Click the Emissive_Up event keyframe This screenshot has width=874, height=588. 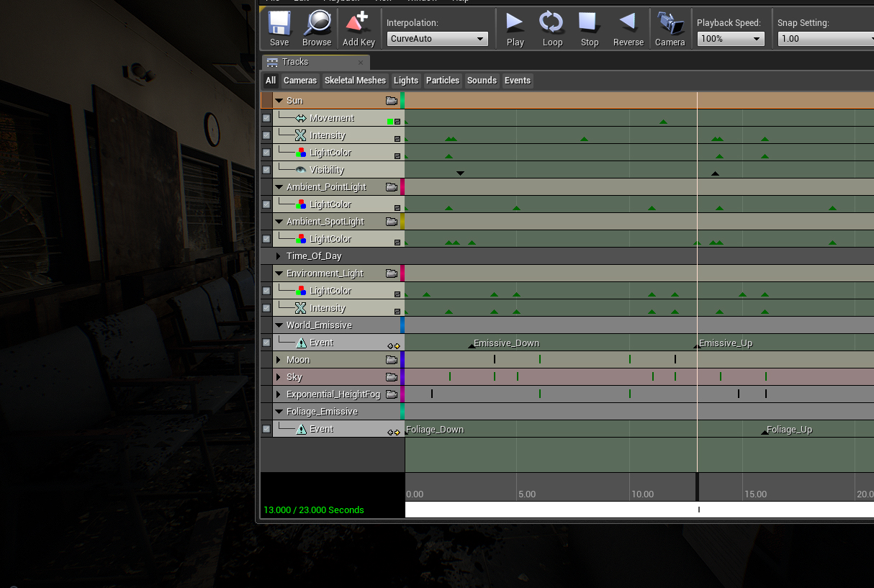pos(696,347)
